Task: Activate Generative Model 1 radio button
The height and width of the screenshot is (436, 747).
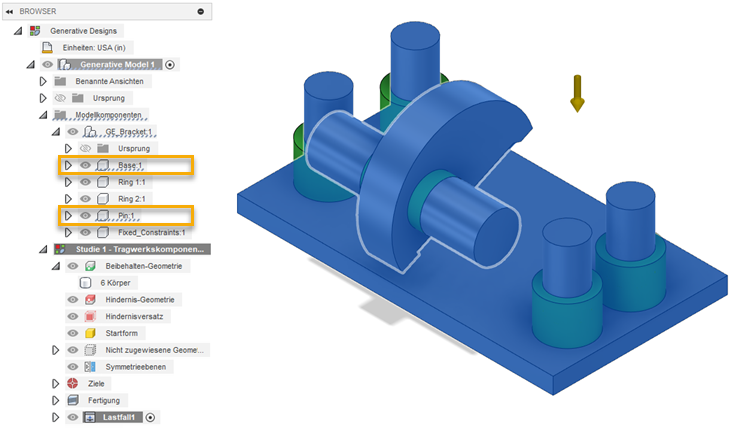Action: tap(170, 64)
